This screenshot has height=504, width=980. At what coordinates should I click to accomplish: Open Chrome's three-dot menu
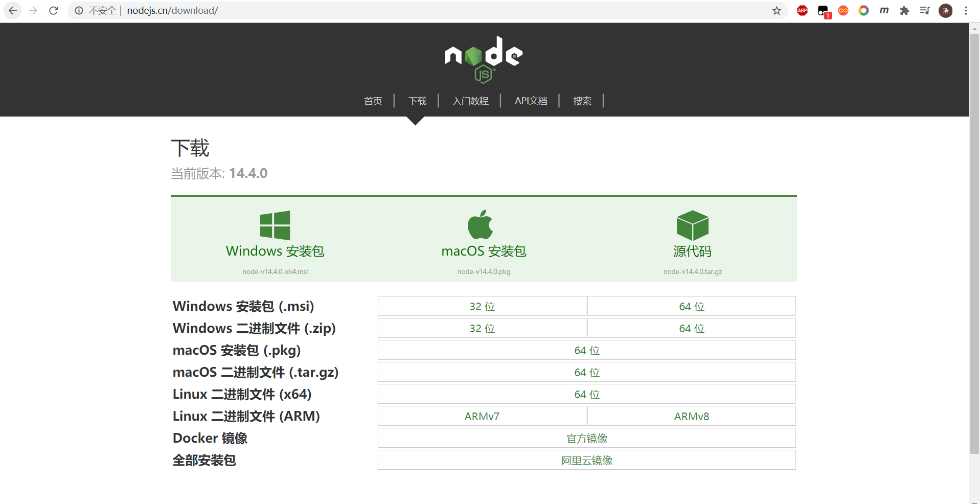click(x=966, y=11)
